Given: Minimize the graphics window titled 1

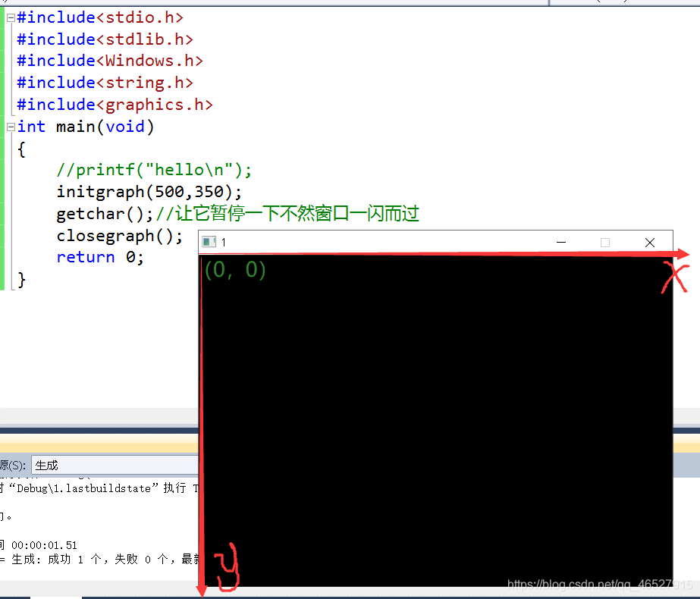Looking at the screenshot, I should click(561, 242).
